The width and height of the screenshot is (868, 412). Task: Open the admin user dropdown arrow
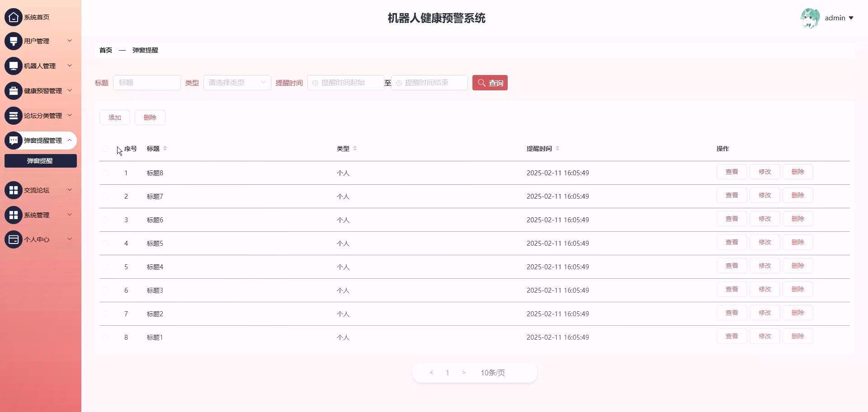[x=851, y=18]
